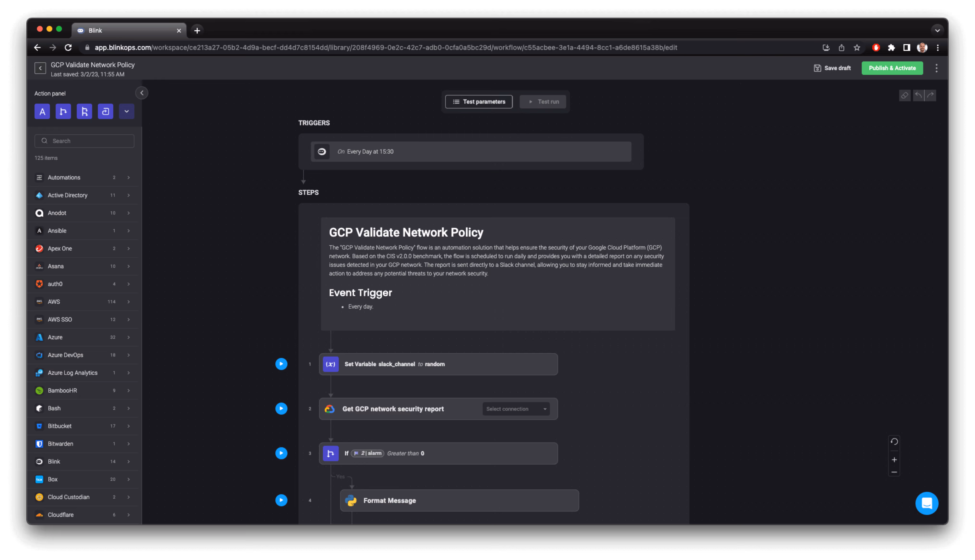Open more action types dropdown

pos(126,112)
